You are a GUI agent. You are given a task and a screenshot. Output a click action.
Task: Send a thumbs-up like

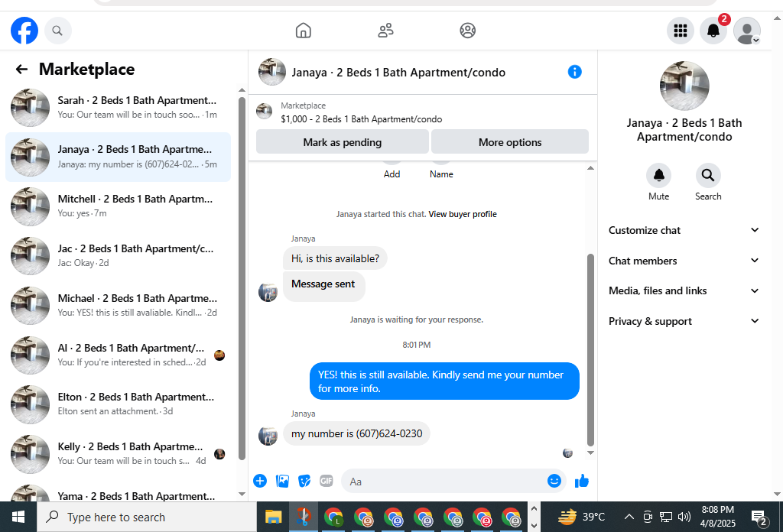click(582, 481)
